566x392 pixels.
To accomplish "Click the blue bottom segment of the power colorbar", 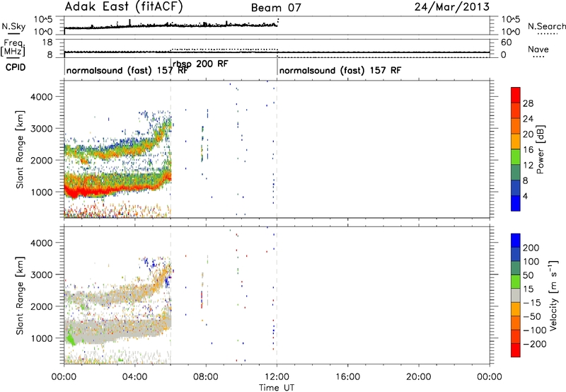I will coord(516,203).
